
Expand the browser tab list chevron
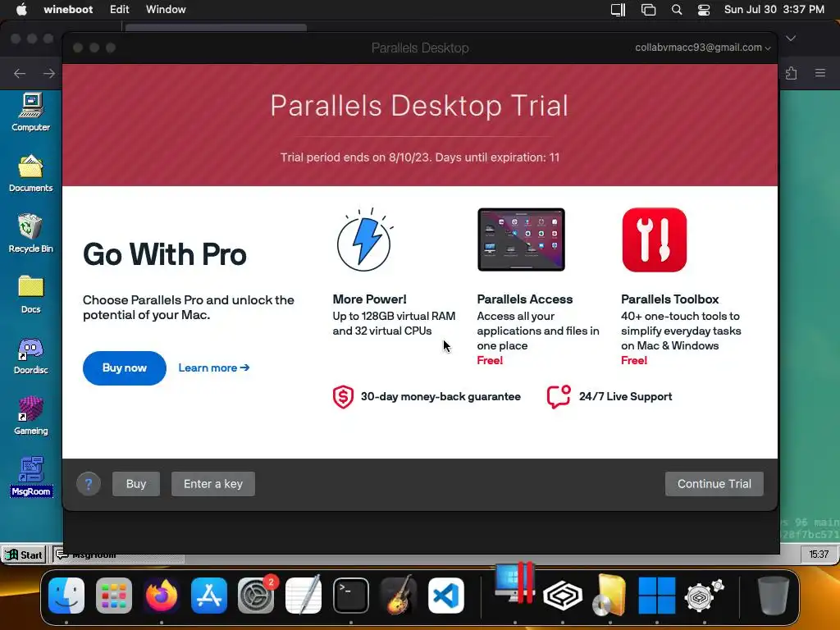pyautogui.click(x=791, y=39)
